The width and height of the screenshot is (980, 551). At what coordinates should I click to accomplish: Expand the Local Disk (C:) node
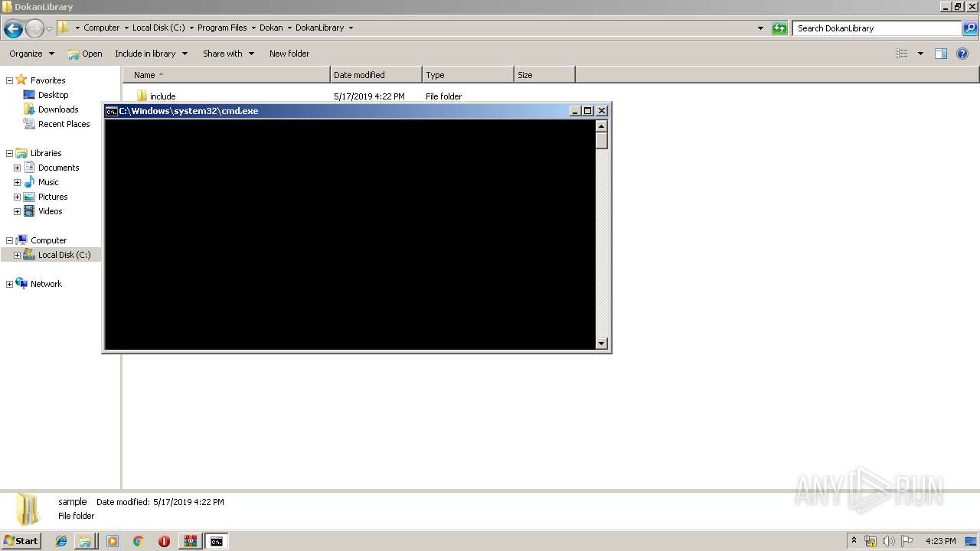pyautogui.click(x=17, y=255)
